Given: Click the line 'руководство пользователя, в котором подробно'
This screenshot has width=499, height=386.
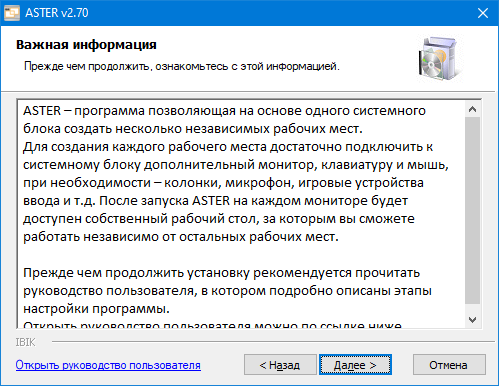Looking at the screenshot, I should [227, 291].
